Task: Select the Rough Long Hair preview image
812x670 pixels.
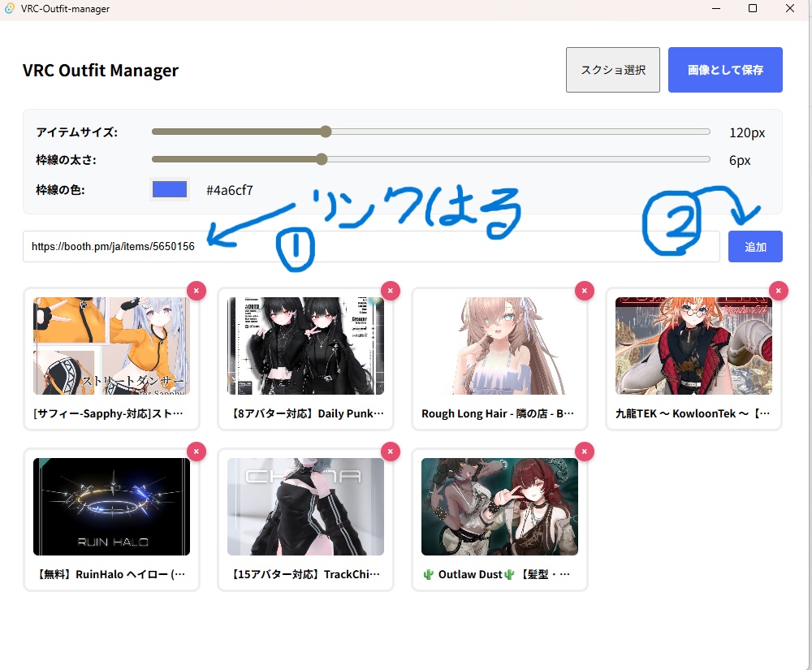Action: (499, 345)
